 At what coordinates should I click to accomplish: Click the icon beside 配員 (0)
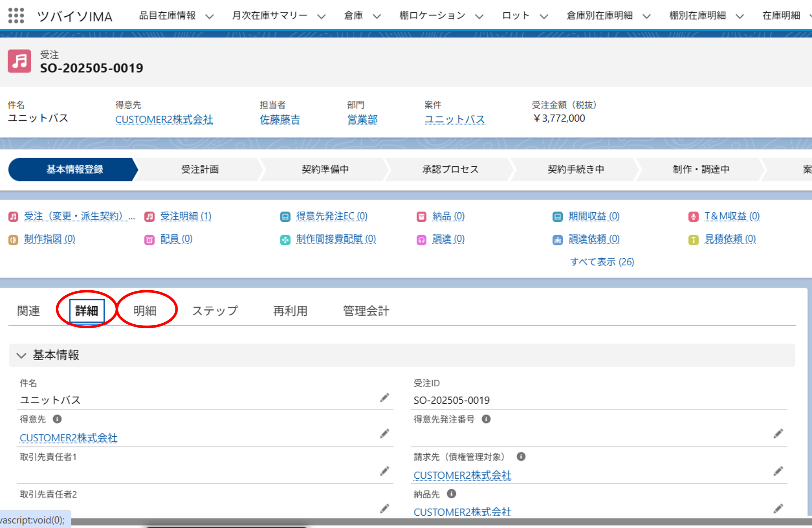[x=149, y=240]
